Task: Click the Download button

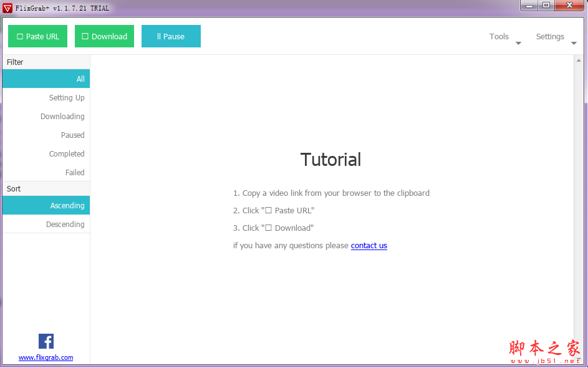Action: tap(104, 36)
